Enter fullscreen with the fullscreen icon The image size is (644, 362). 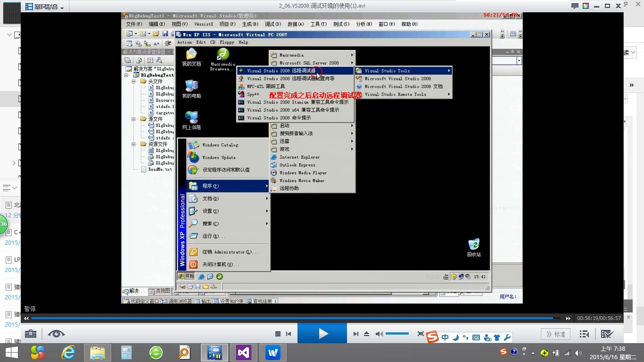pos(421,334)
